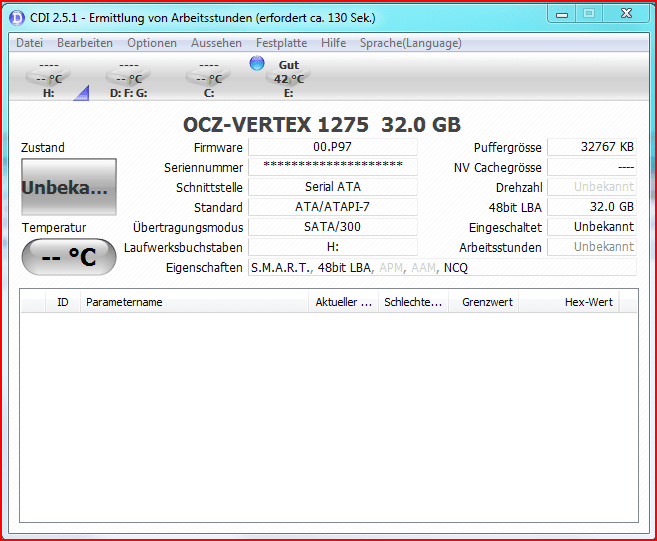The height and width of the screenshot is (541, 657).
Task: Click the Puffergrösse value 32767 KB
Action: (x=592, y=147)
